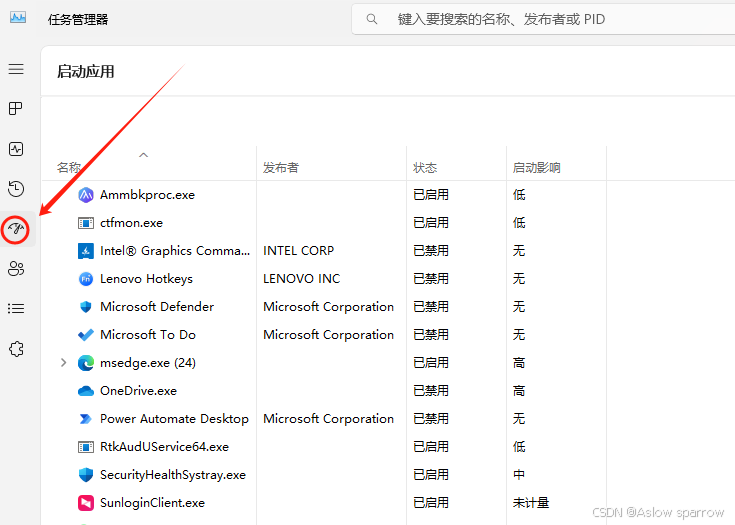Click the Ammbkproc.exe app icon
735x525 pixels.
click(x=86, y=195)
